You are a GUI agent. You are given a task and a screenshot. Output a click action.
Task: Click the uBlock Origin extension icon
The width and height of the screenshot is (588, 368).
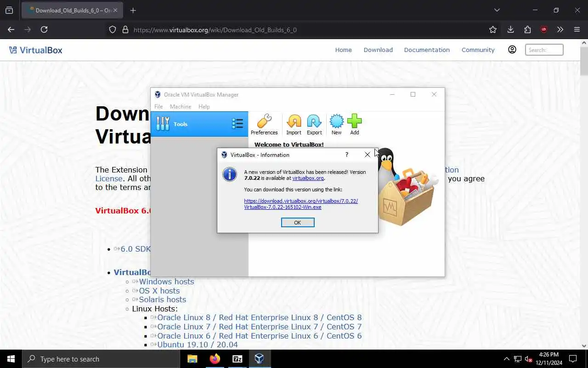544,29
